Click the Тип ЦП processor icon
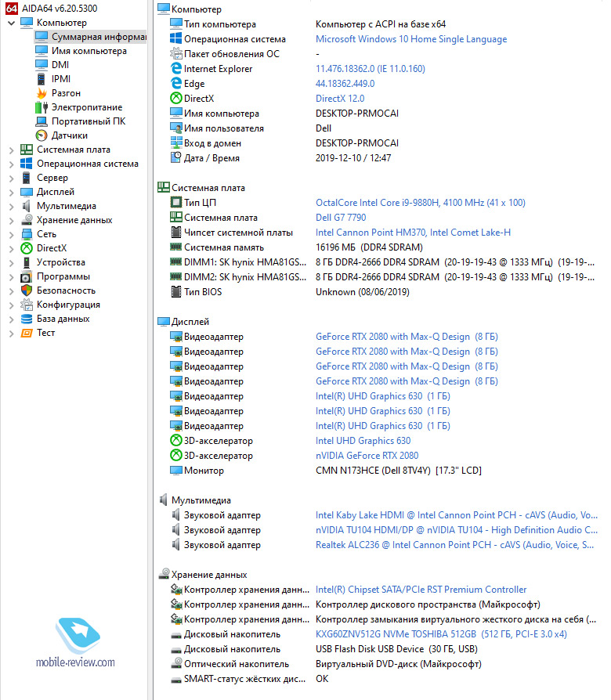Image resolution: width=611 pixels, height=700 pixels. (x=176, y=202)
